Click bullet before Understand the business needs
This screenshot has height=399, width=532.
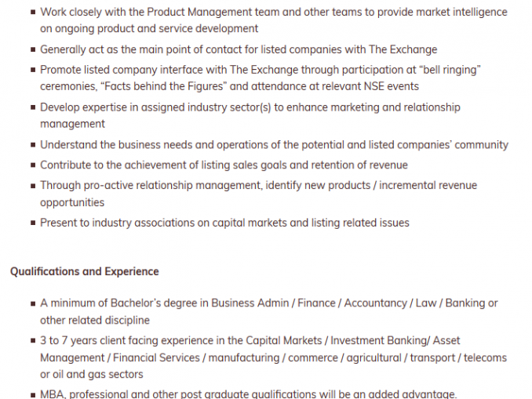[33, 145]
